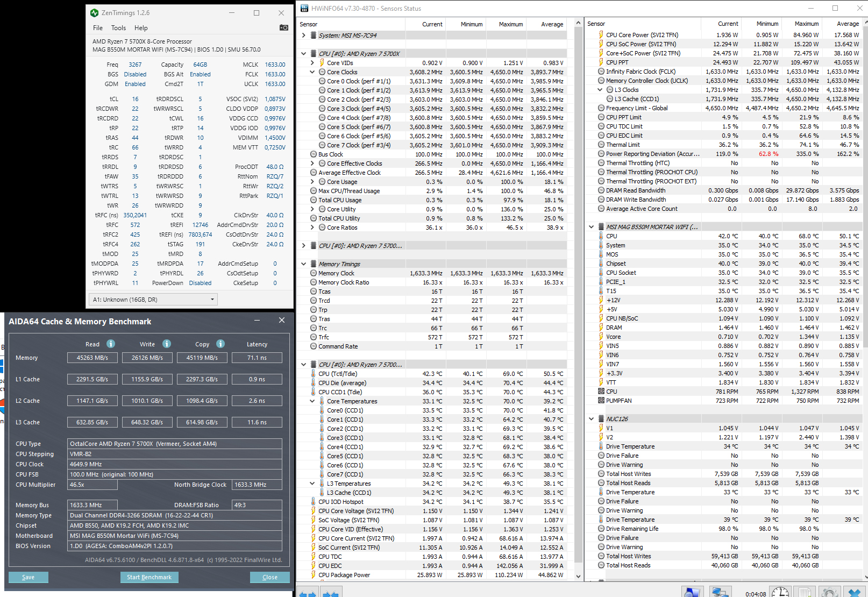Open the Tools menu in ZenTimings
Viewport: 868px width, 597px height.
[x=118, y=28]
